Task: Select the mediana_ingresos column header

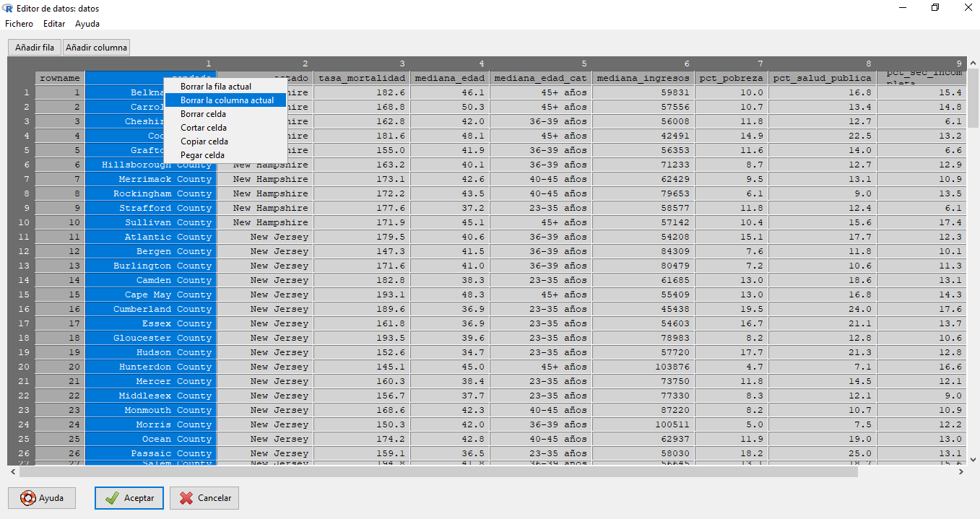Action: click(643, 78)
